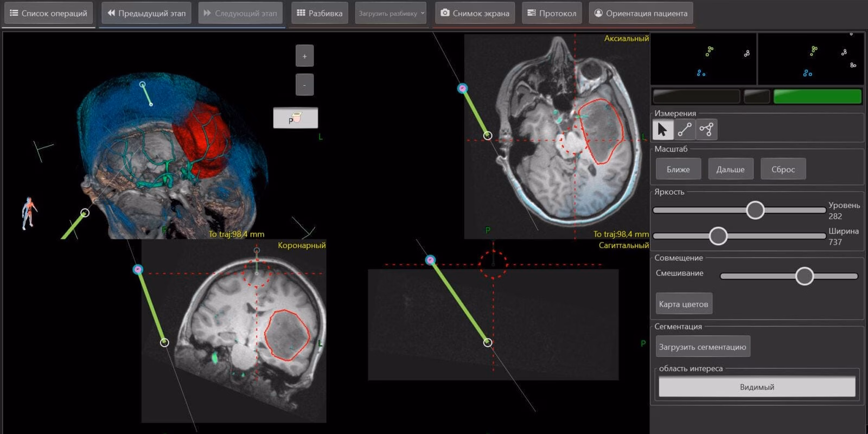The height and width of the screenshot is (434, 868).
Task: Go back with Предыдущий этап
Action: pos(146,13)
